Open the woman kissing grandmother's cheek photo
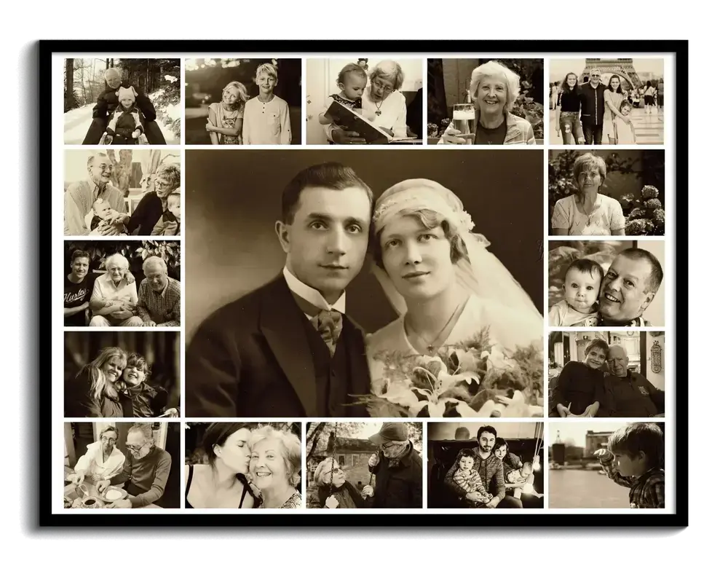Viewport: 728px width, 566px height. click(x=243, y=465)
